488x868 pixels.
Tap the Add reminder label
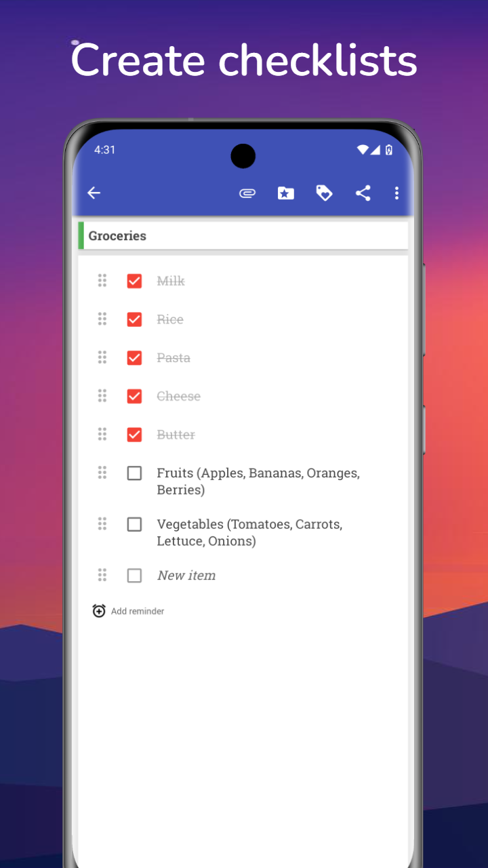(x=138, y=611)
